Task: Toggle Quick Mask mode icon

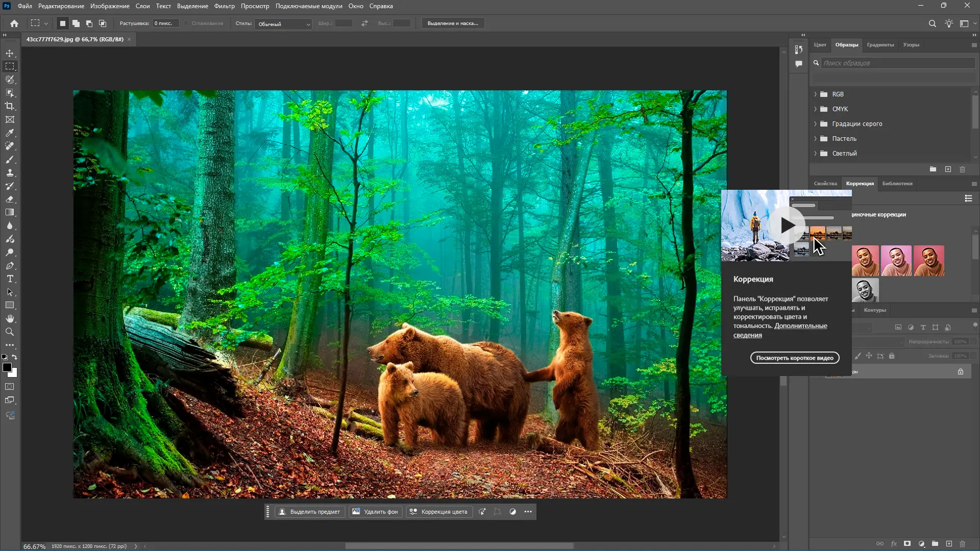Action: [10, 387]
